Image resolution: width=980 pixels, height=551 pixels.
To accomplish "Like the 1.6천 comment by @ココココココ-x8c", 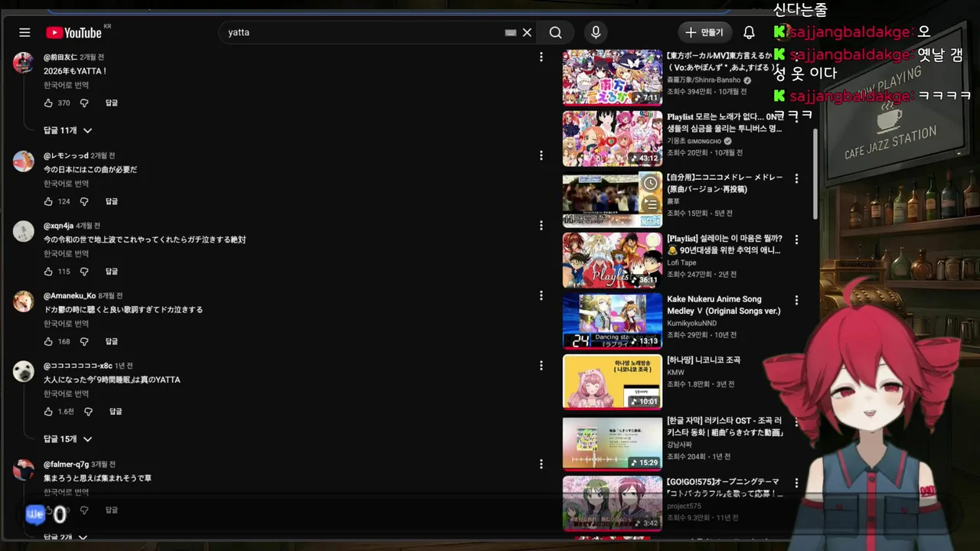I will 48,411.
